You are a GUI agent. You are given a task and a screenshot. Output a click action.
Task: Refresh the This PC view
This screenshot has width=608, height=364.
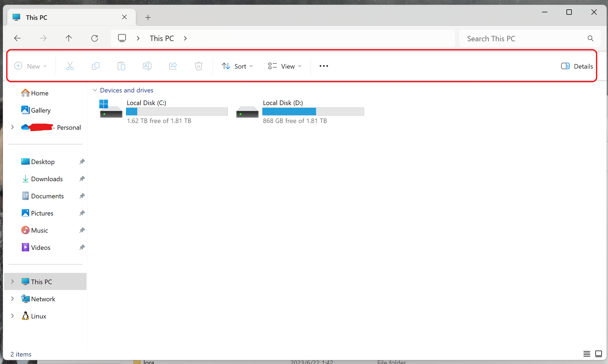(95, 38)
